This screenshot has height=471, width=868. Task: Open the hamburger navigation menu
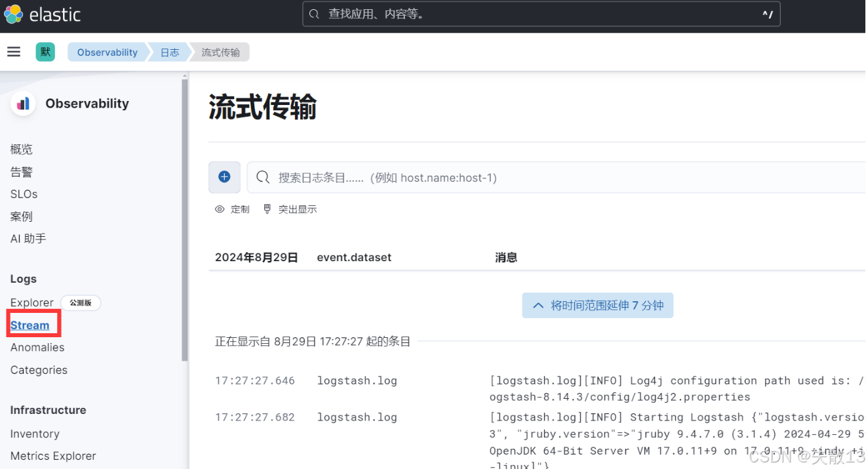tap(14, 51)
